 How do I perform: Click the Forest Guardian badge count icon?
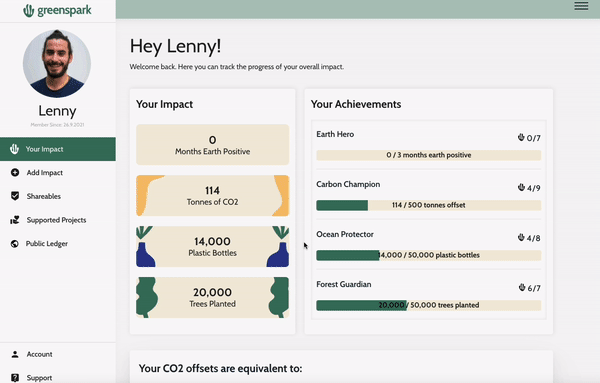click(x=522, y=287)
